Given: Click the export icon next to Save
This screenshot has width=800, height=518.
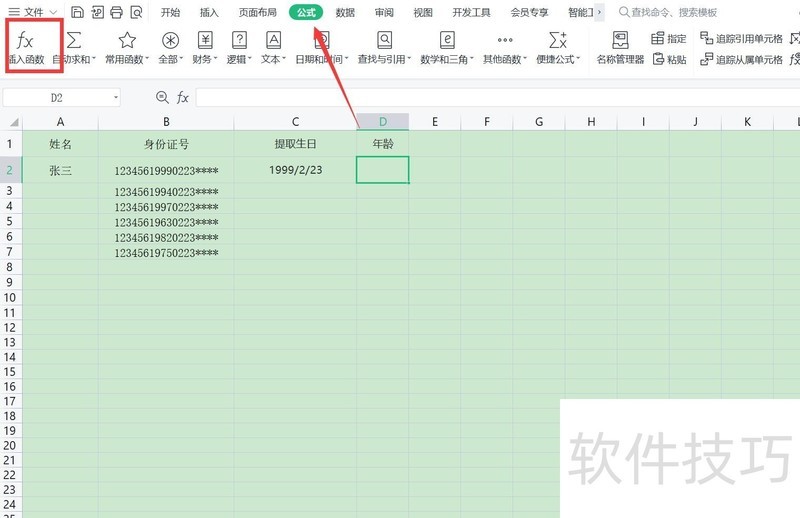Looking at the screenshot, I should [x=97, y=12].
